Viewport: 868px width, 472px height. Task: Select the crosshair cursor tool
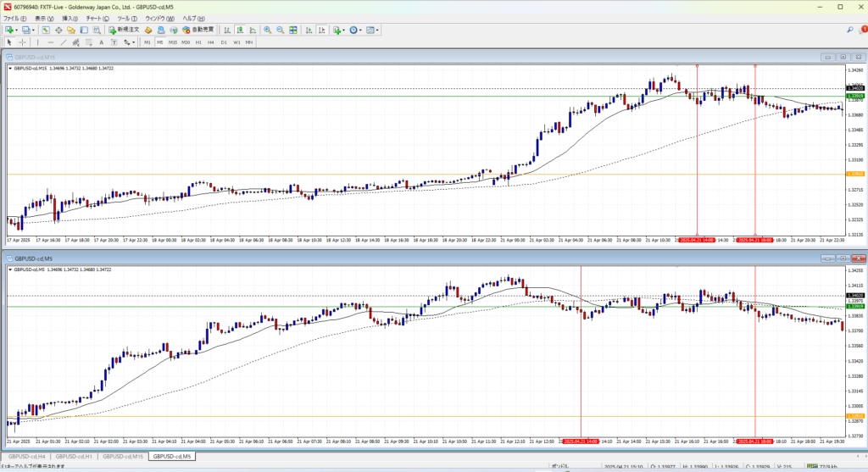[22, 42]
